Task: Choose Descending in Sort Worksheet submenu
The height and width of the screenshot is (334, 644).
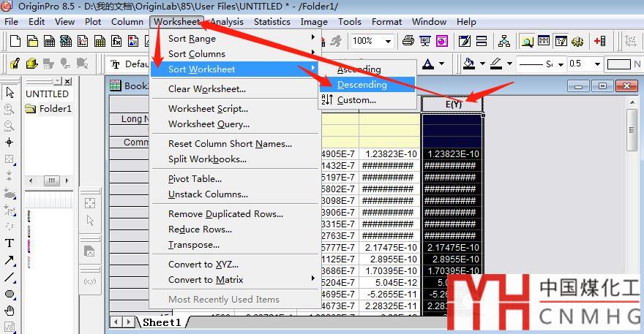Action: (x=367, y=85)
